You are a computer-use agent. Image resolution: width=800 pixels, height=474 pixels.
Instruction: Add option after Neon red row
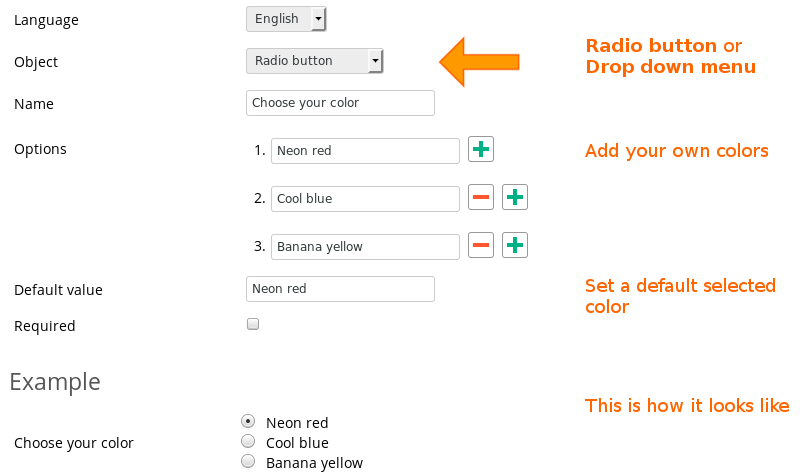click(481, 149)
